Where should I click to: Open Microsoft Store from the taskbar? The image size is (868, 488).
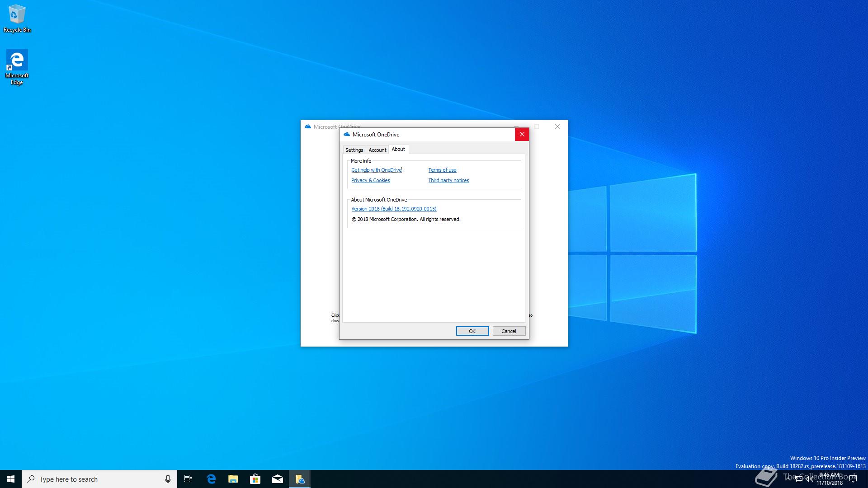click(x=255, y=479)
